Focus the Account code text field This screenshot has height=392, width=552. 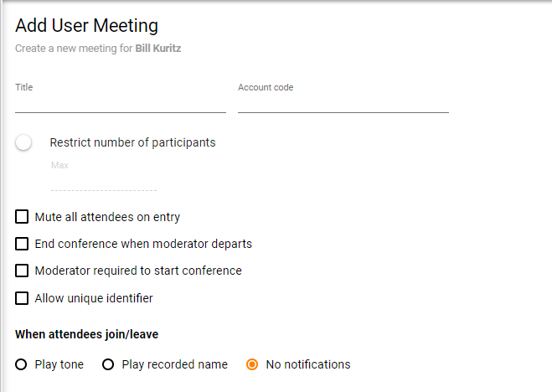click(343, 102)
